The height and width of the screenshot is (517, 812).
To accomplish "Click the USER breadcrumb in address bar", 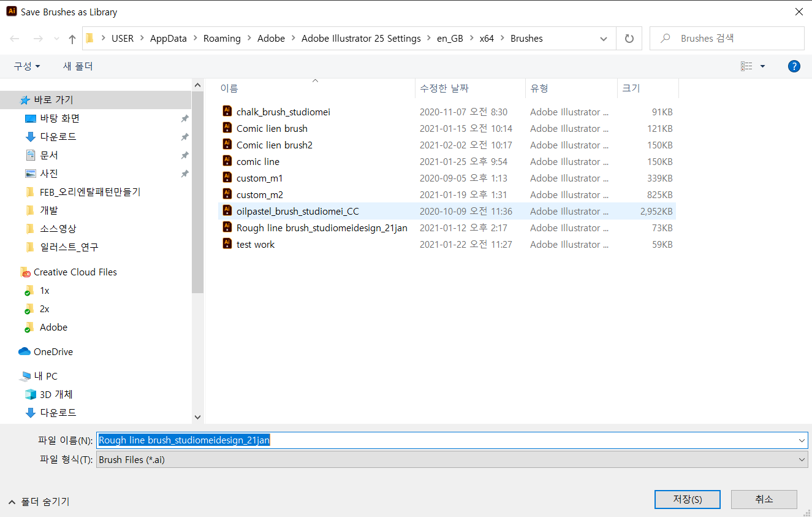I will (x=123, y=39).
